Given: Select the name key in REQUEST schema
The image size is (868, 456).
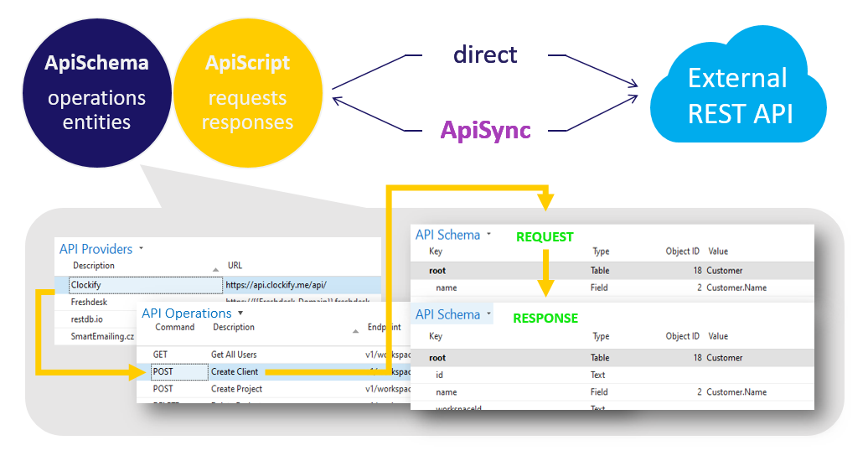Looking at the screenshot, I should click(x=447, y=288).
